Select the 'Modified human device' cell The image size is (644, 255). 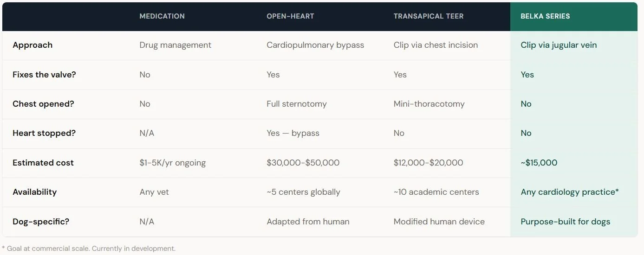[439, 222]
